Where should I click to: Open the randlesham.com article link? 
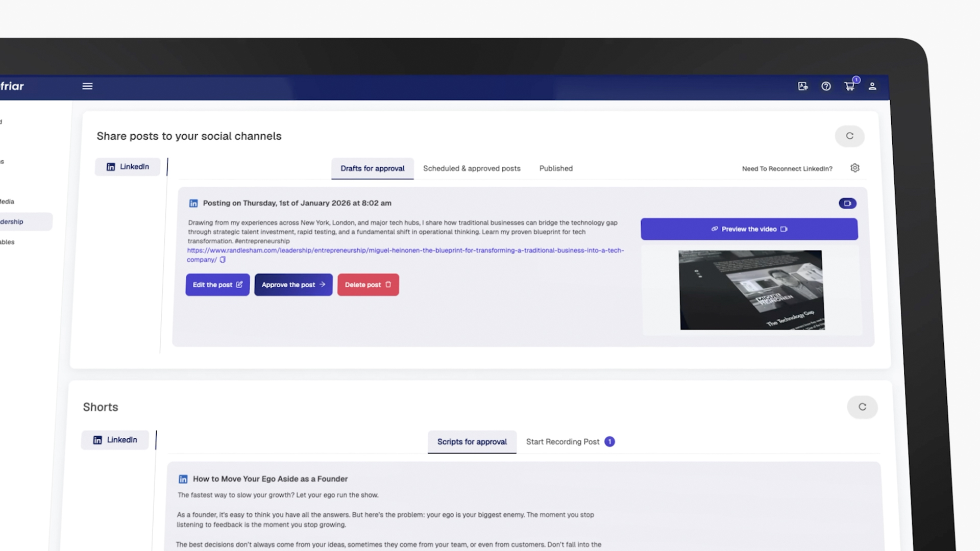click(405, 251)
